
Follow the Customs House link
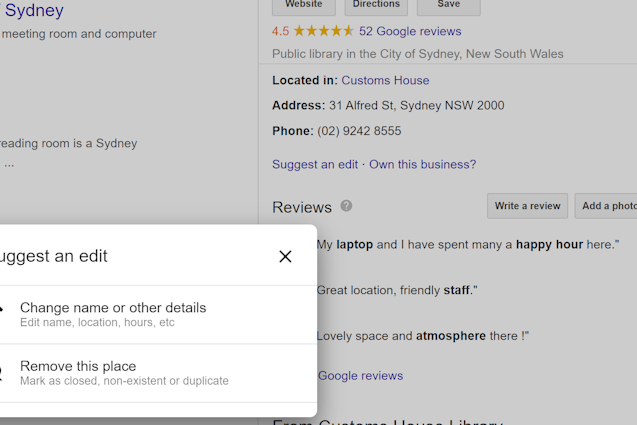385,80
